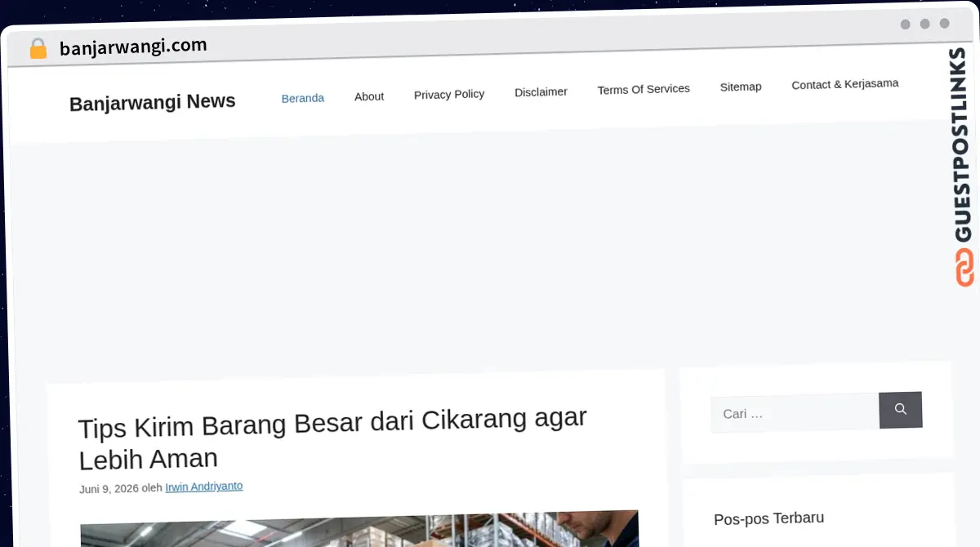Open author Irwin Andriyanto profile
The image size is (980, 547).
point(204,487)
